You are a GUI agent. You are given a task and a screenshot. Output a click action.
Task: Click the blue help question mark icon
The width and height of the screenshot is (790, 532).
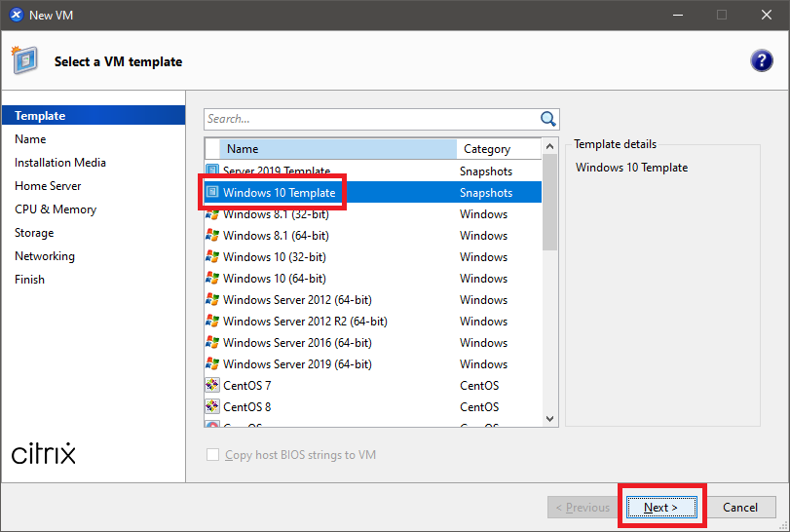click(761, 60)
